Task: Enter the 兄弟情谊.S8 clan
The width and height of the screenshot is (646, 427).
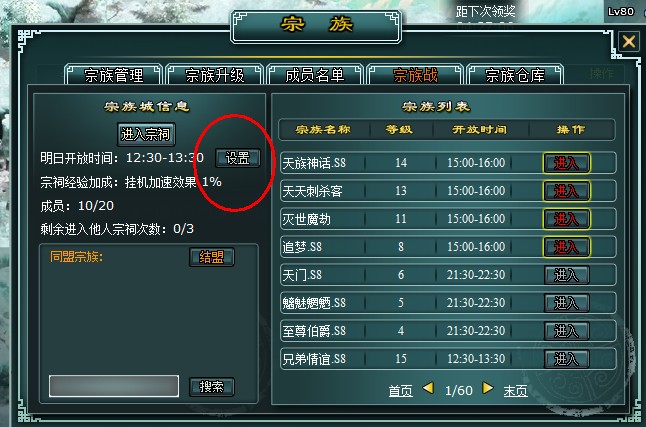Action: 566,359
